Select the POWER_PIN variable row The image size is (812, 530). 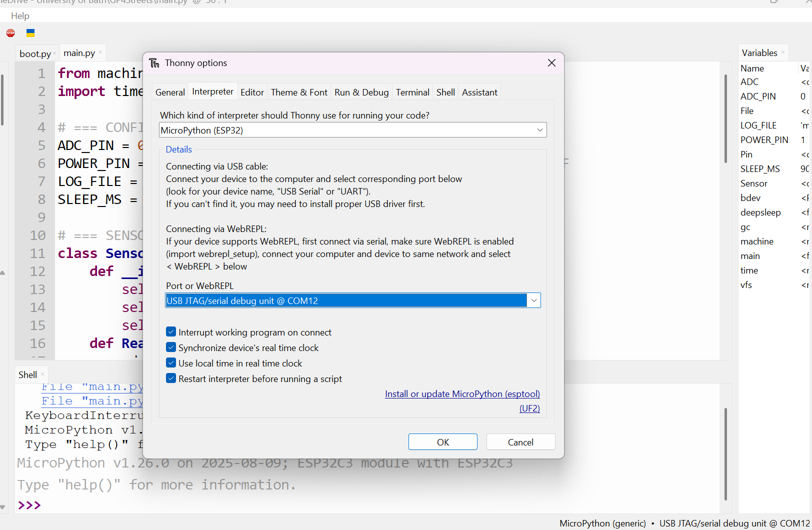click(773, 140)
